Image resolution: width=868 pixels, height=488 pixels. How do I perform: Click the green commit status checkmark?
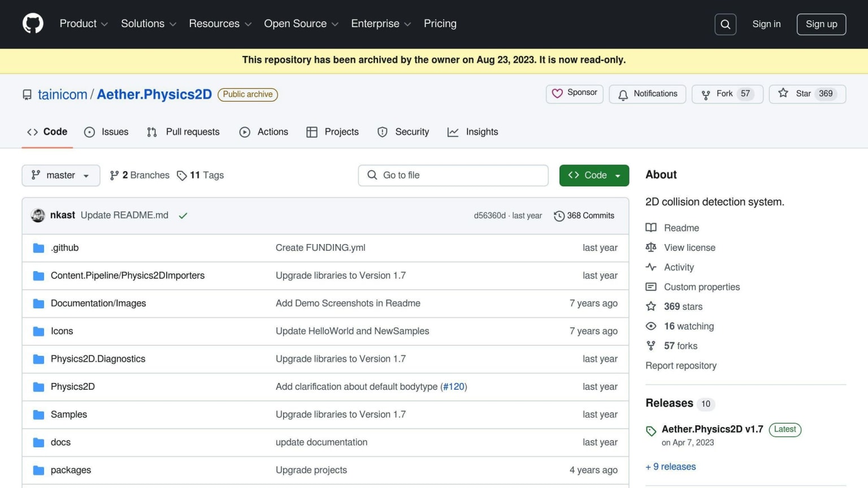point(183,216)
